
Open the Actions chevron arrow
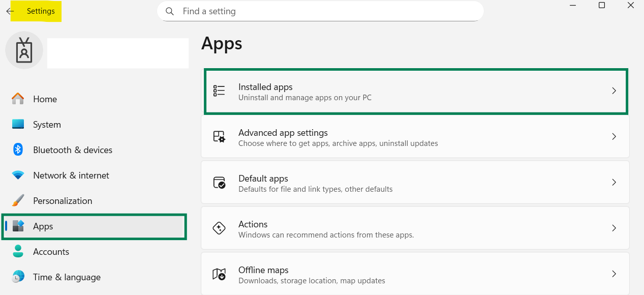pyautogui.click(x=614, y=228)
